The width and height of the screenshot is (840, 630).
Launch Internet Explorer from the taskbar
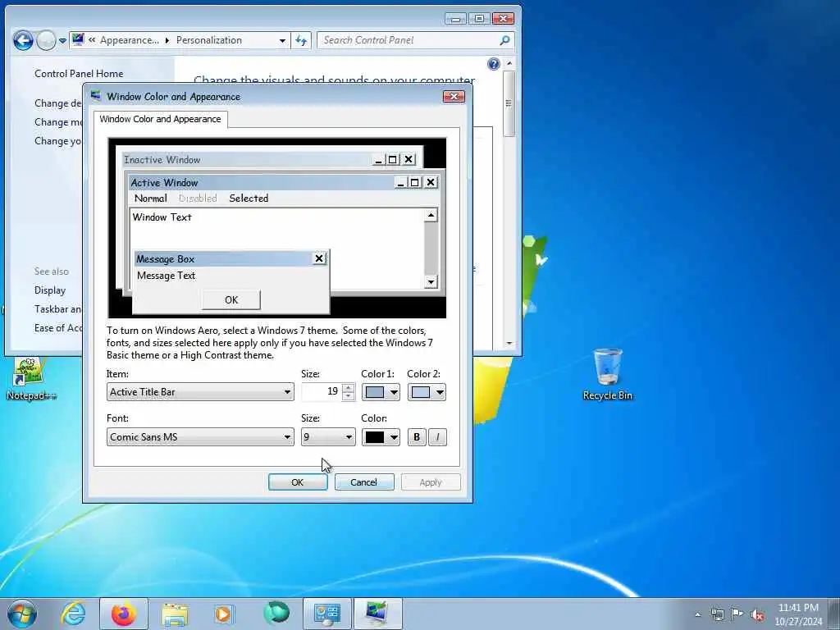click(x=73, y=614)
